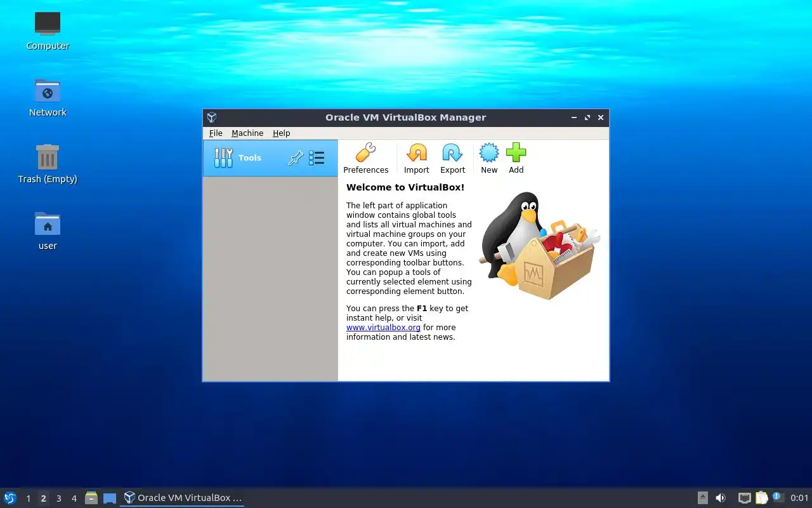Switch to workspace 1

click(x=28, y=498)
